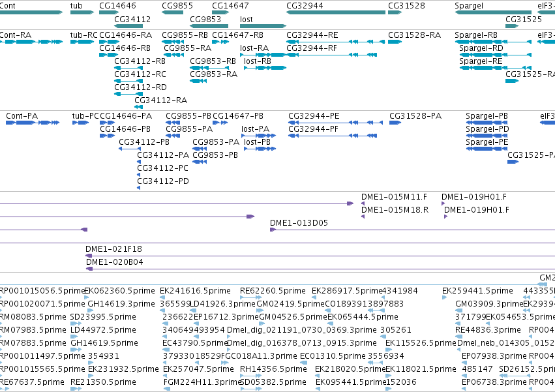555x392 pixels.
Task: Click transcript CG9855-RB
Action: point(172,42)
